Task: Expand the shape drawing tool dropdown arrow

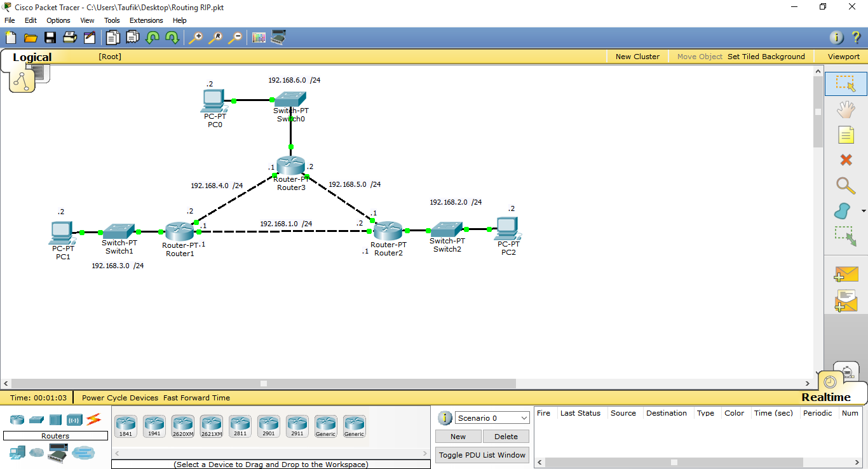Action: tap(863, 210)
